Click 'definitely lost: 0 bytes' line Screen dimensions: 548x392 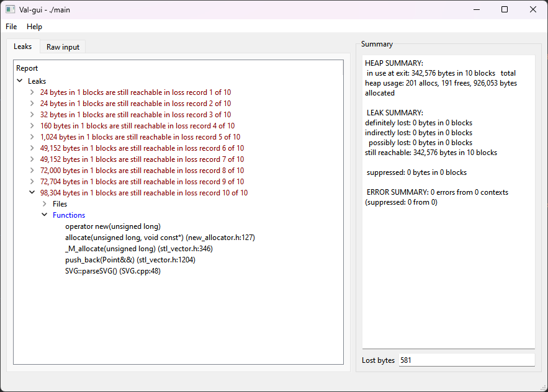[419, 123]
